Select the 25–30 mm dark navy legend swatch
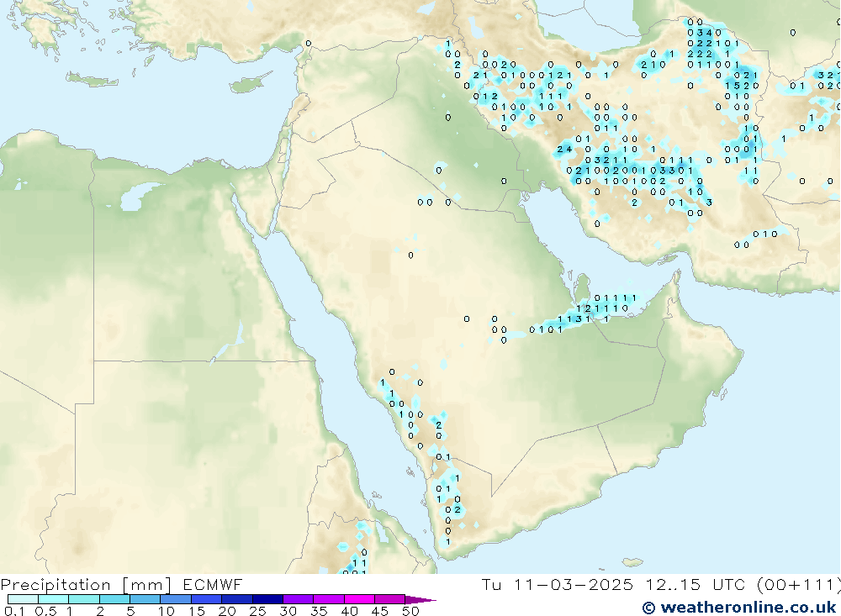This screenshot has width=841, height=616. coord(267,599)
